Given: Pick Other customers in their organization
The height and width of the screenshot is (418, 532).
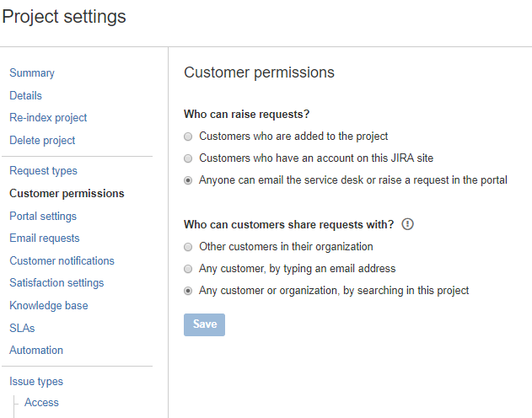Looking at the screenshot, I should click(x=189, y=247).
